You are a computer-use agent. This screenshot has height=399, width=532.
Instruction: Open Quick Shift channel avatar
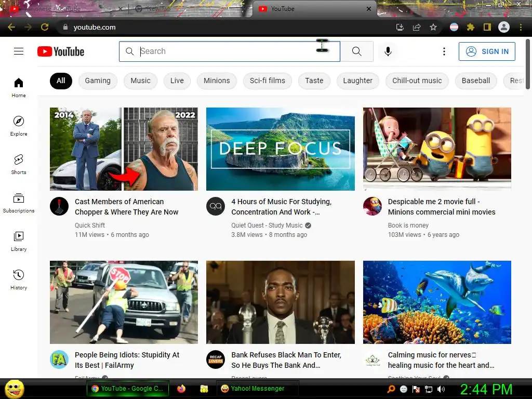pyautogui.click(x=59, y=206)
